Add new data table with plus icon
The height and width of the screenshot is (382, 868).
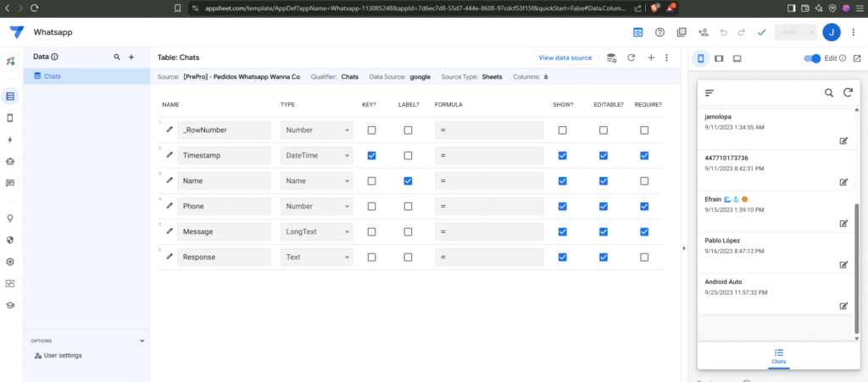pos(131,57)
